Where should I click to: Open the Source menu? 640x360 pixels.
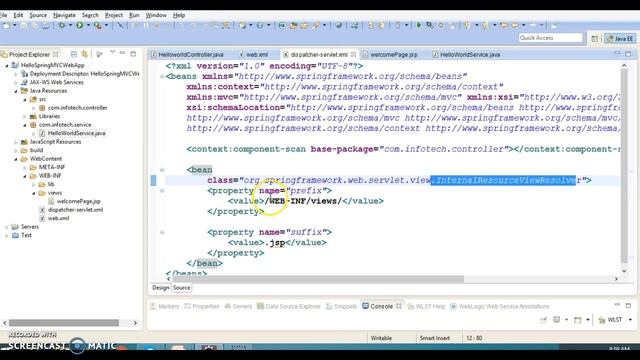point(38,15)
